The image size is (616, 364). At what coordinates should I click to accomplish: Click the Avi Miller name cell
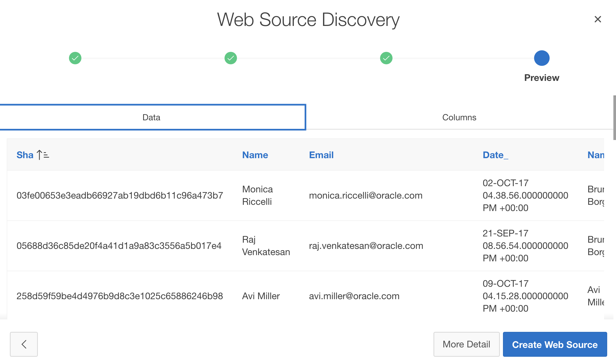pyautogui.click(x=261, y=296)
